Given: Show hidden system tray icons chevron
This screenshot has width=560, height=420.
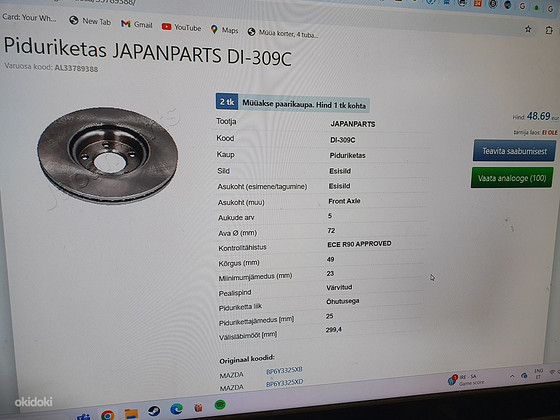Looking at the screenshot, I should click(512, 376).
